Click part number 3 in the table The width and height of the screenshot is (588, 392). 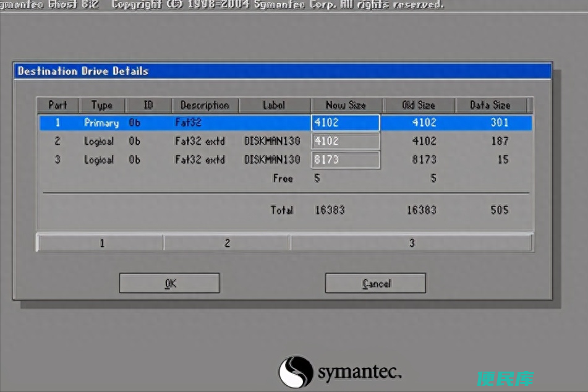pos(58,160)
